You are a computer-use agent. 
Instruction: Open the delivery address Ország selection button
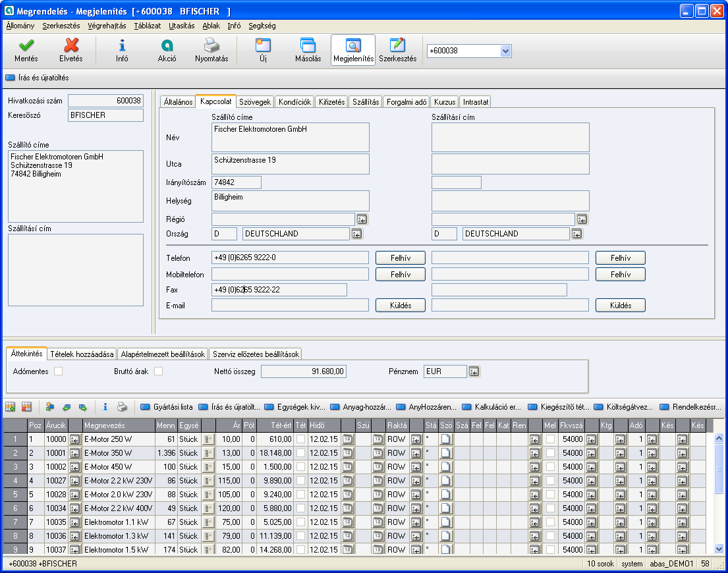tap(576, 234)
